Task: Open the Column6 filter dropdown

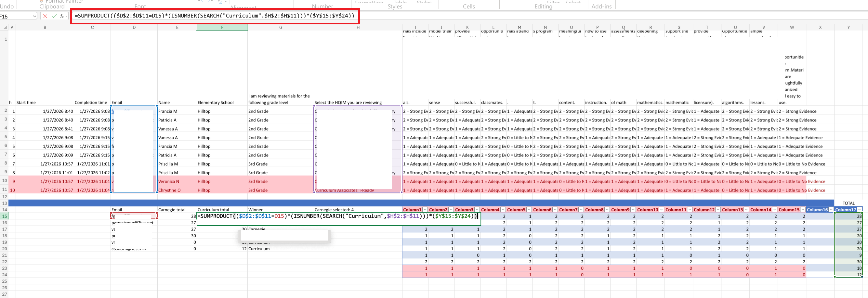Action: [555, 210]
